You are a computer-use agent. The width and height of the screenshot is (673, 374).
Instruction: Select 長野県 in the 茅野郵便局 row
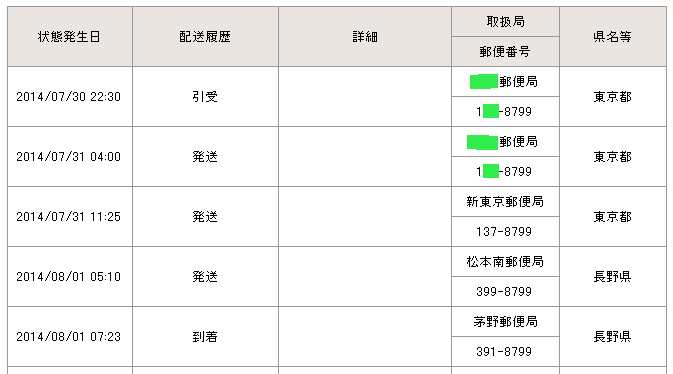coord(613,337)
